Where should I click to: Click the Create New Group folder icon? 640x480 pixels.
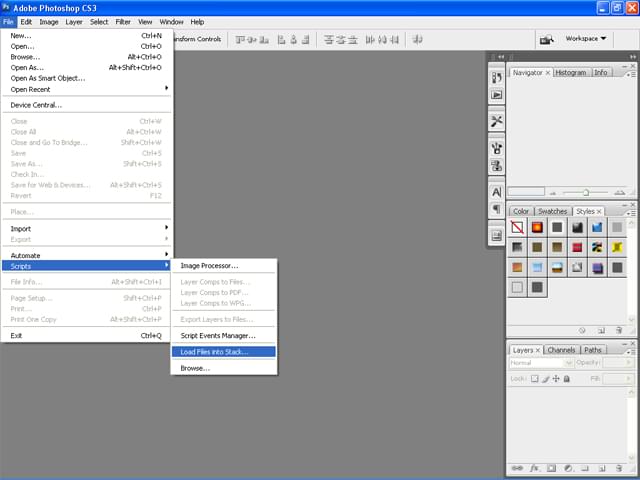click(x=584, y=468)
